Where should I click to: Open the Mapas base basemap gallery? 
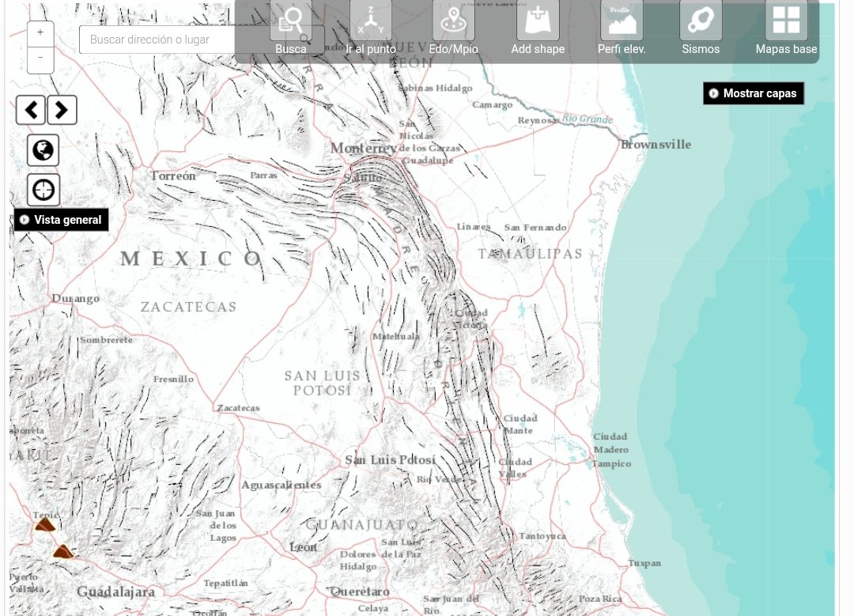coord(786,28)
